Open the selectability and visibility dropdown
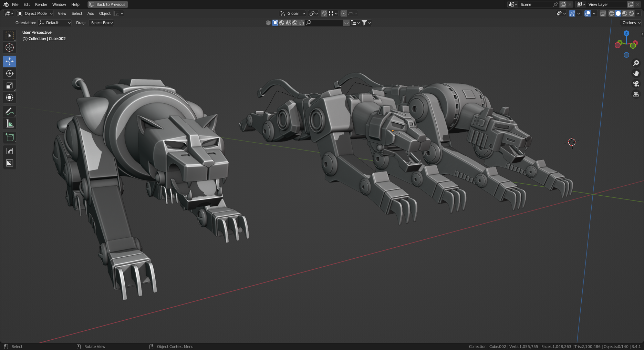Viewport: 644px width, 350px height. pyautogui.click(x=561, y=13)
